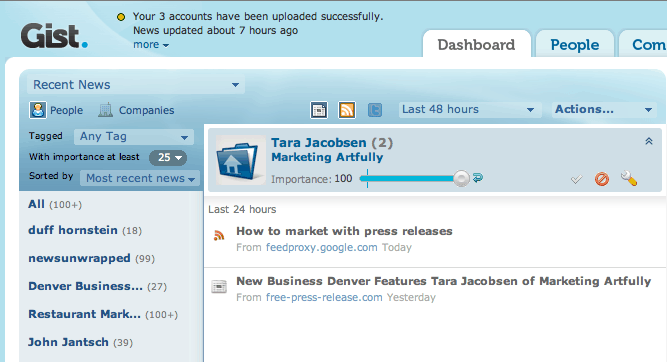Select All in the contact list
667x362 pixels.
coord(55,205)
